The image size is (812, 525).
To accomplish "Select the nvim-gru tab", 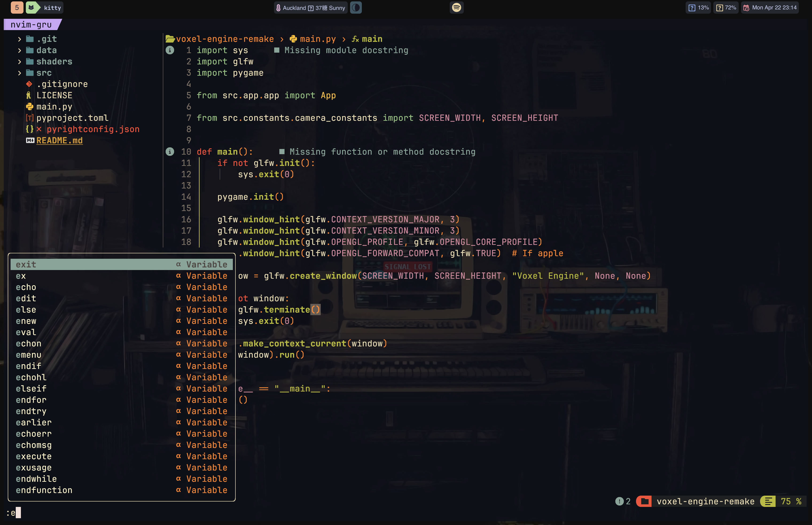I will 31,24.
